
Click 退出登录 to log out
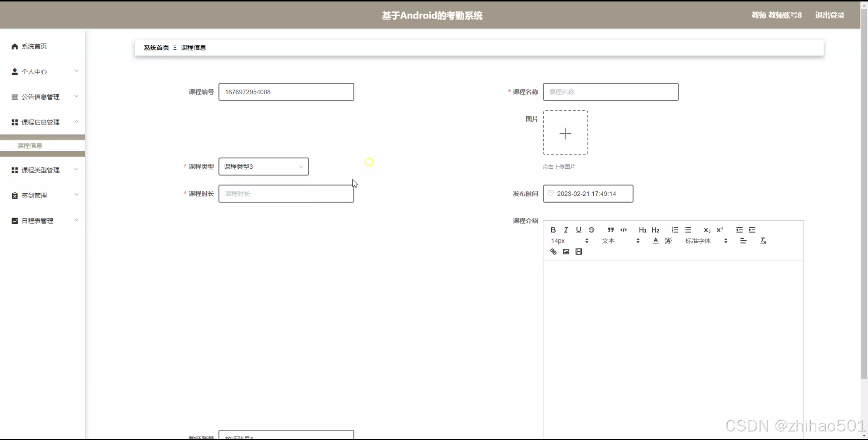point(830,15)
